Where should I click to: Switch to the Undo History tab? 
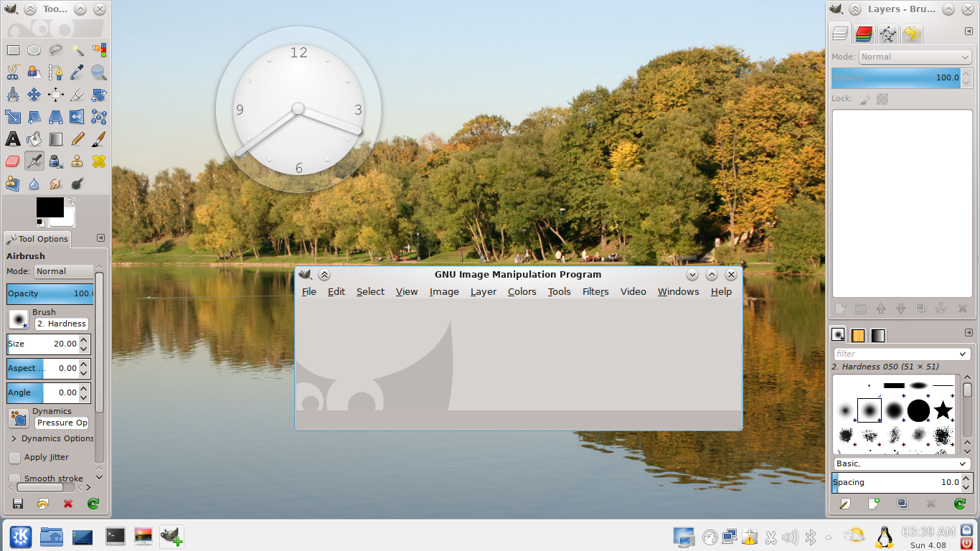click(x=912, y=34)
